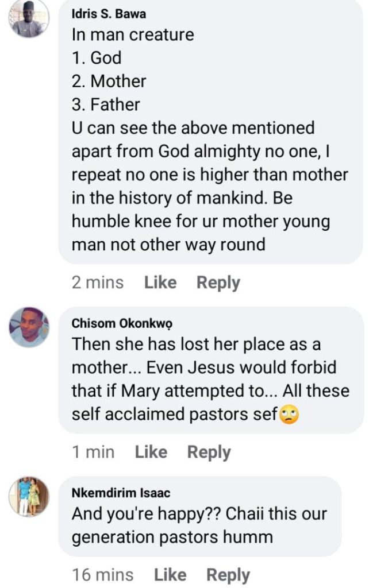Open Idris S. Bawa's profile picture
373x588 pixels.
tap(29, 18)
